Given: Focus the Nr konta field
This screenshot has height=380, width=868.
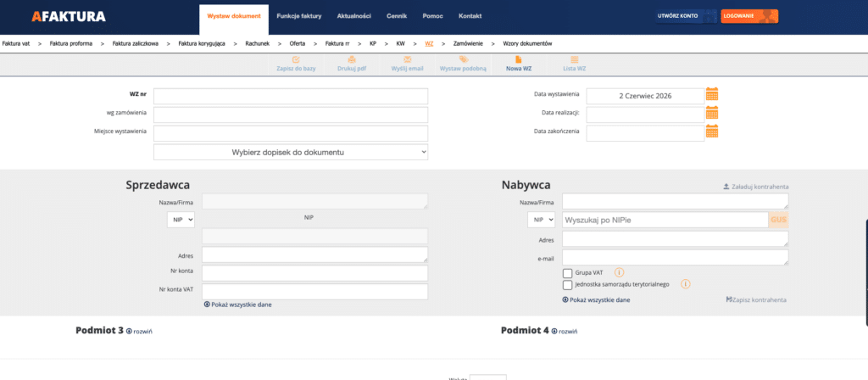Looking at the screenshot, I should coord(315,273).
